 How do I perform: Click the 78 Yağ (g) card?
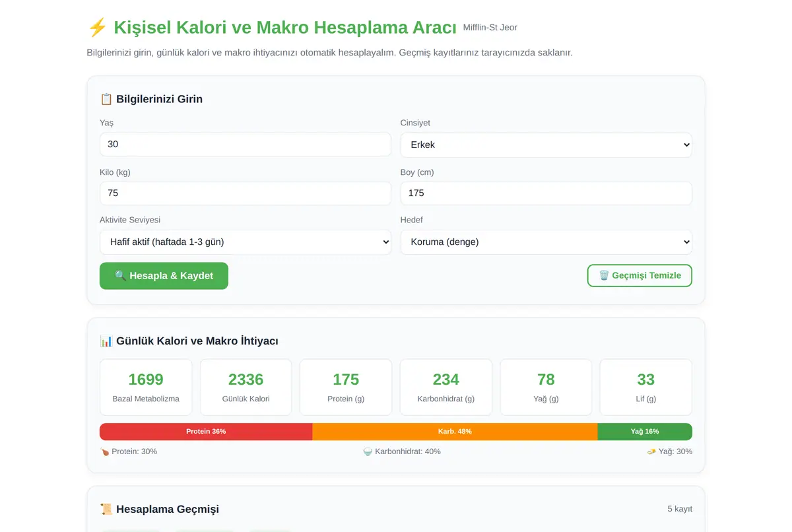click(x=546, y=387)
